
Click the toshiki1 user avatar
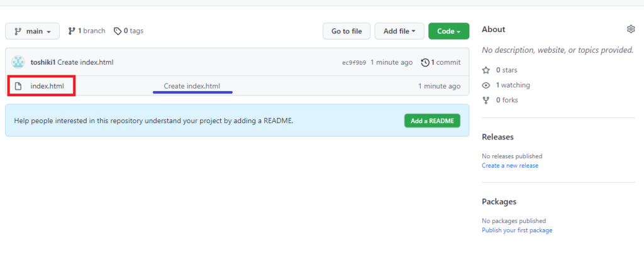[18, 62]
